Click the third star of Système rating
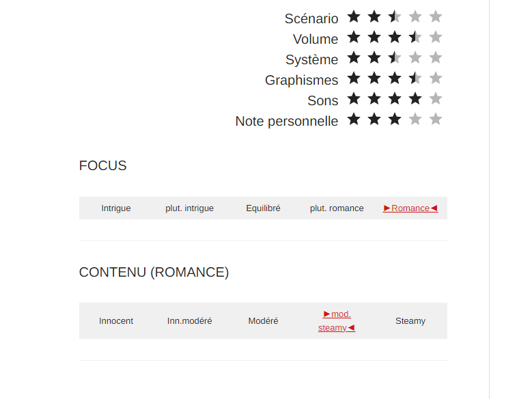 (x=395, y=57)
